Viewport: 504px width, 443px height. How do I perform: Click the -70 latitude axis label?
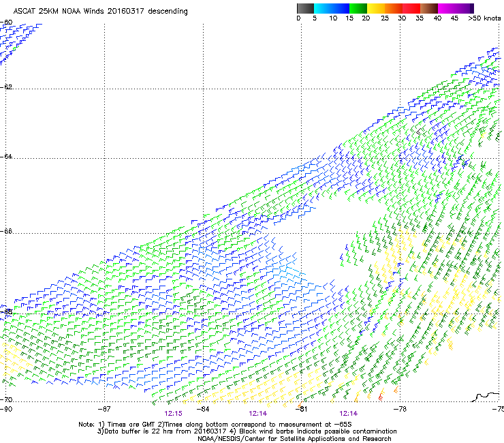tap(6, 399)
